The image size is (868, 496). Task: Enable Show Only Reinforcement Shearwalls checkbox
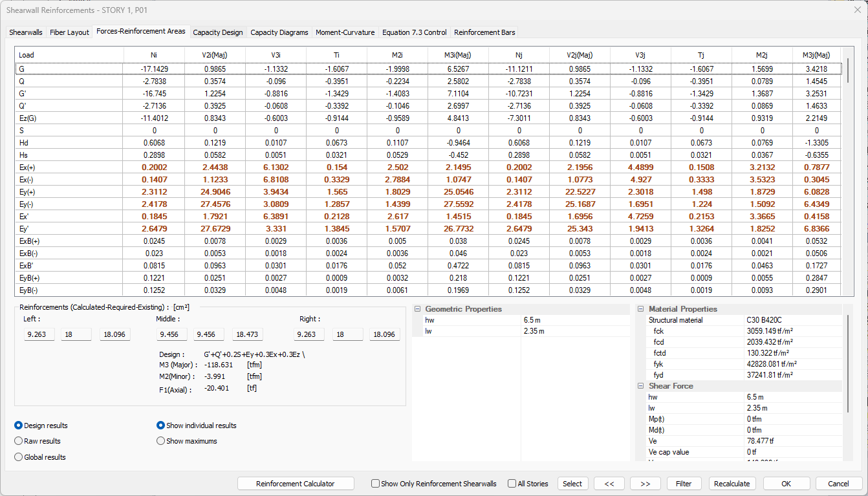coord(376,484)
